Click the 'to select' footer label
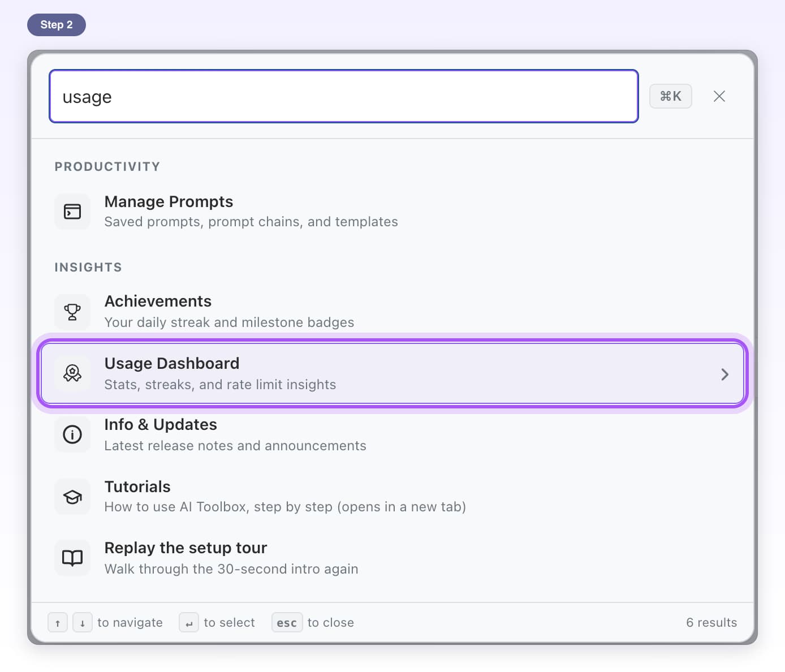This screenshot has width=785, height=672. (229, 623)
